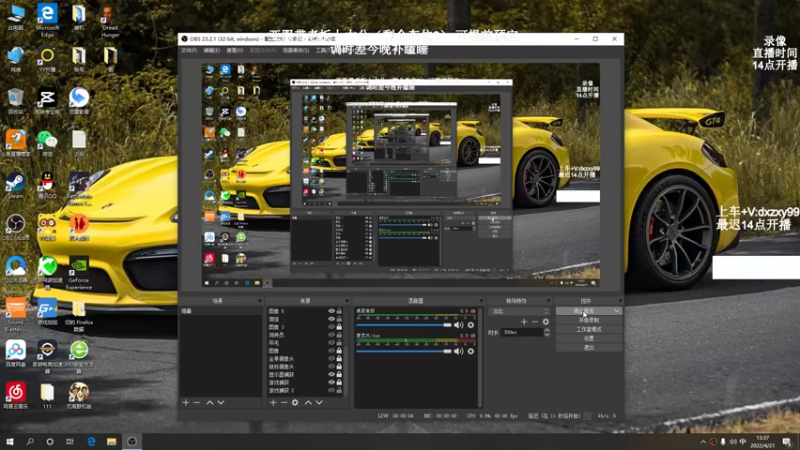
Task: Remove the selected scene with the minus icon
Action: coord(197,403)
